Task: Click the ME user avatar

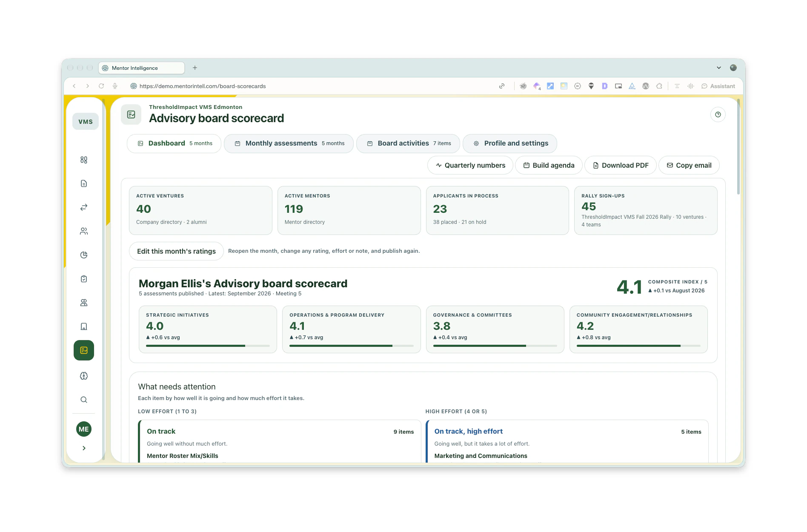Action: tap(84, 429)
